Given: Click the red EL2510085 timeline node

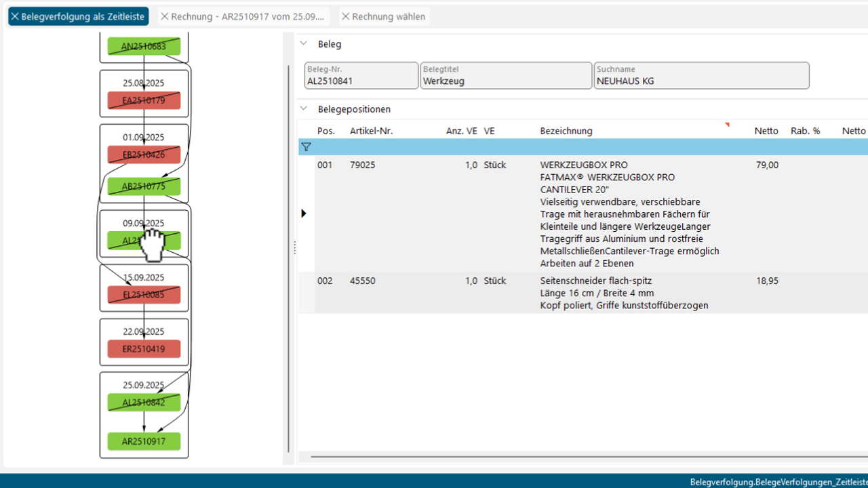Looking at the screenshot, I should click(144, 295).
